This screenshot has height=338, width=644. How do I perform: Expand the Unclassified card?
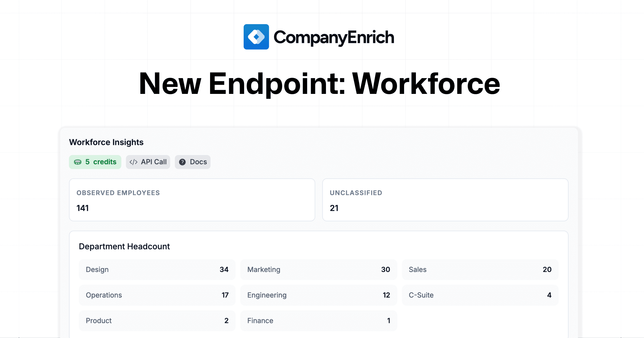point(445,200)
